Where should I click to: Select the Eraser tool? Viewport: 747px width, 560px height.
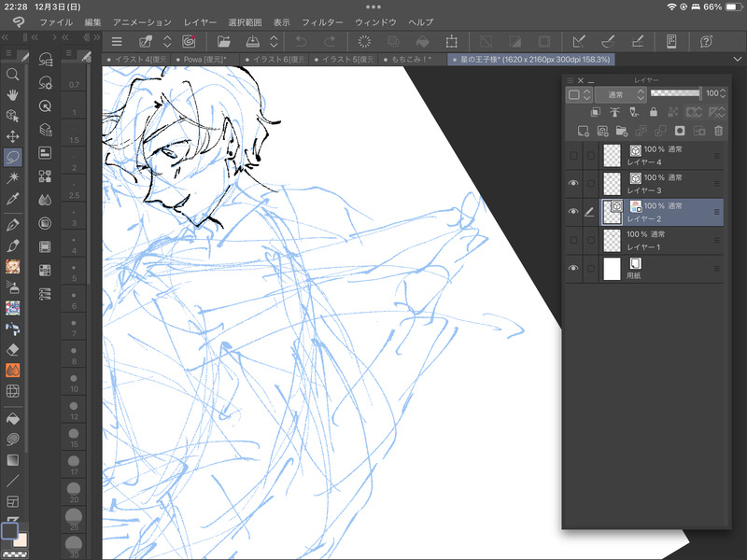13,350
